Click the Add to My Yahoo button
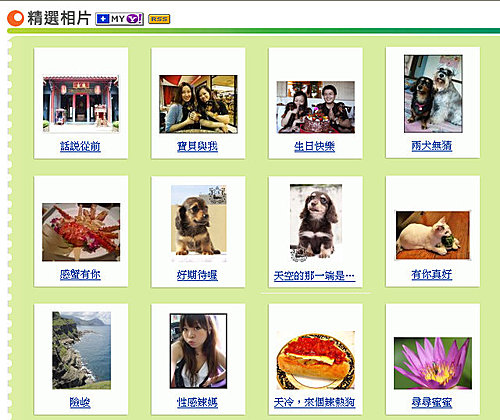 tap(119, 19)
